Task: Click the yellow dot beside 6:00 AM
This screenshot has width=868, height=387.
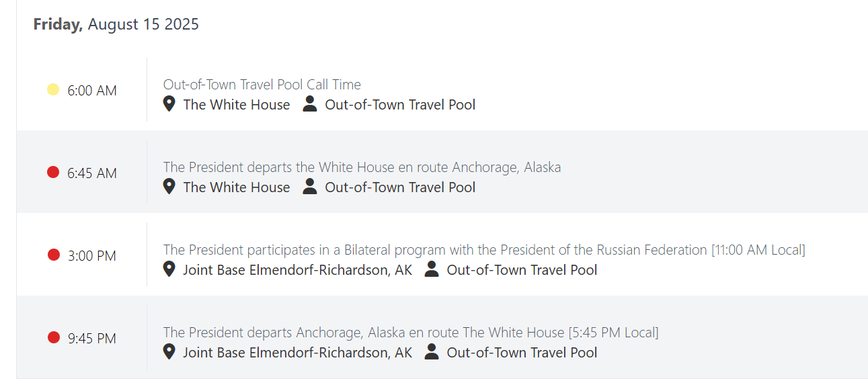Action: coord(53,89)
